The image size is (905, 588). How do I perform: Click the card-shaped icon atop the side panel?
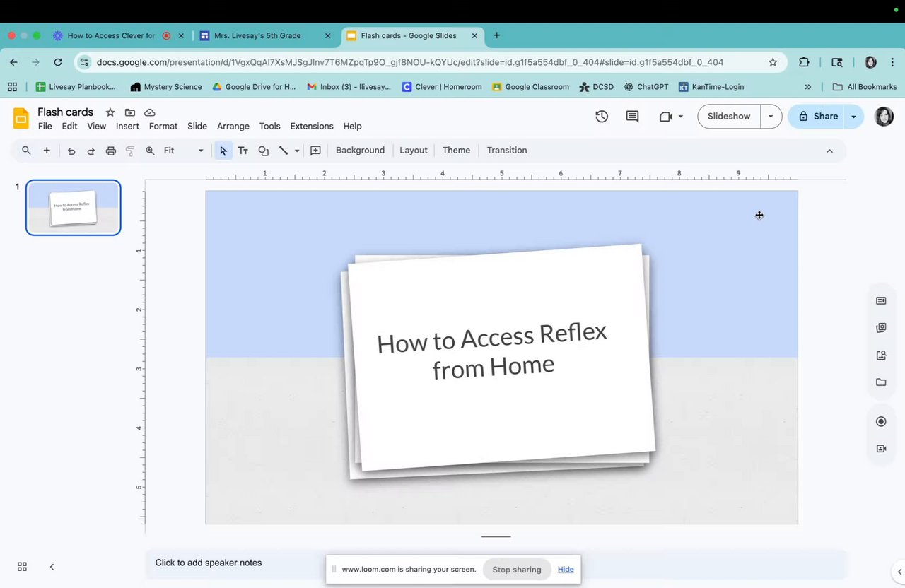[x=881, y=301]
